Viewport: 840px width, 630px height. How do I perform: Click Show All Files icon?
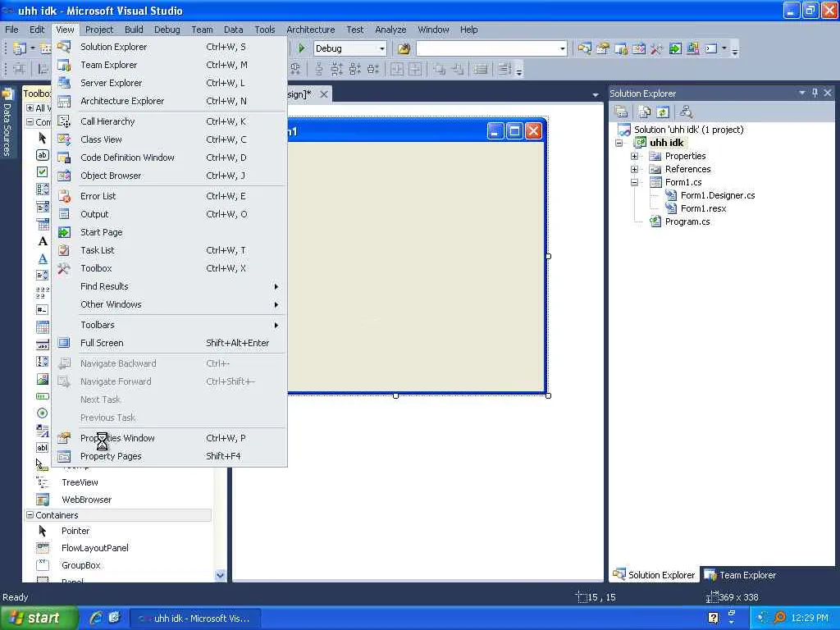tap(645, 112)
